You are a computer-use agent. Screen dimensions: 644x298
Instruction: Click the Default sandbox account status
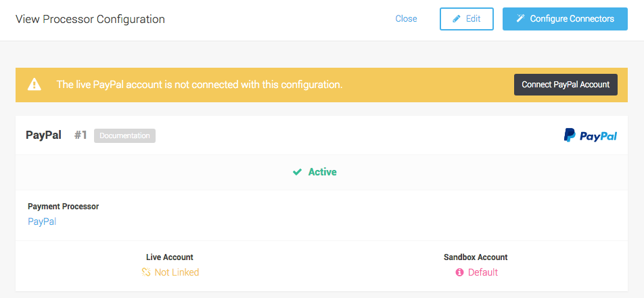tap(482, 272)
